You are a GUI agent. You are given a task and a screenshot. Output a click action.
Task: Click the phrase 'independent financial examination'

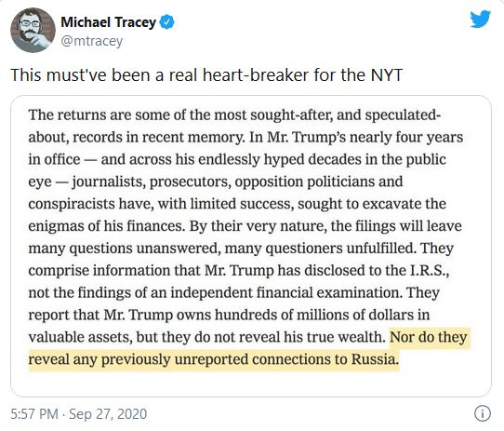pos(286,292)
